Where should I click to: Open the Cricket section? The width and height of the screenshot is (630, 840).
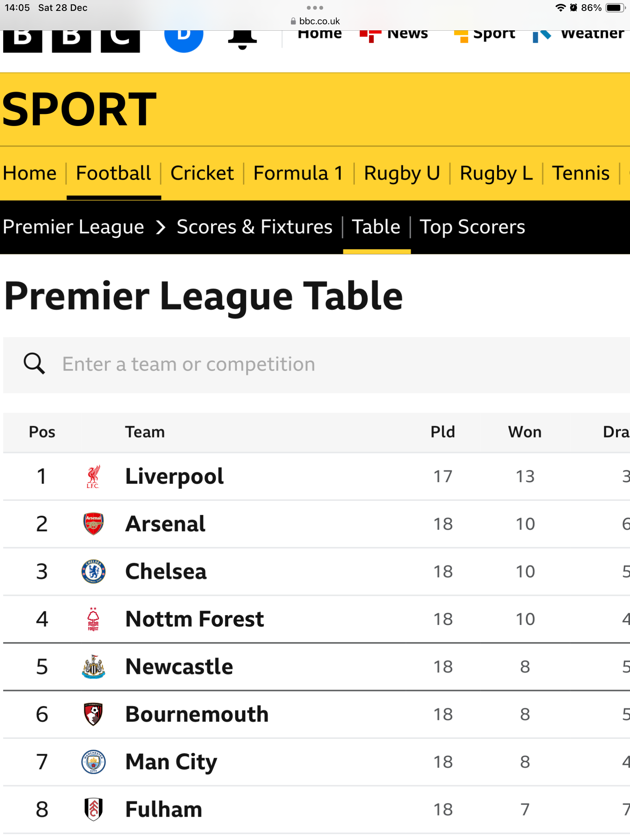point(202,173)
